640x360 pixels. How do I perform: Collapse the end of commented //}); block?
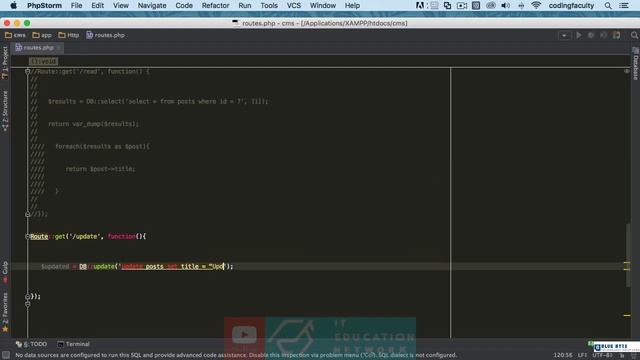pyautogui.click(x=28, y=214)
